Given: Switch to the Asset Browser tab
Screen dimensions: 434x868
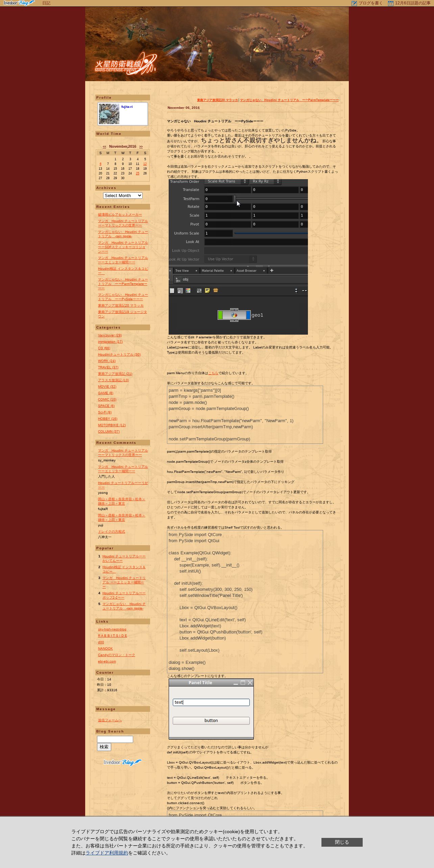Looking at the screenshot, I should (x=246, y=271).
